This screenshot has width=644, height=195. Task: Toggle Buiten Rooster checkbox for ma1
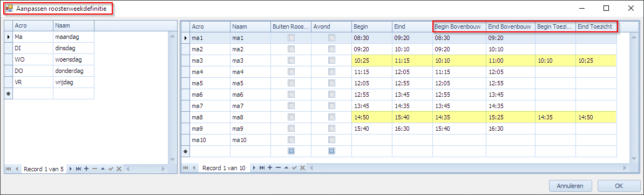tap(291, 38)
